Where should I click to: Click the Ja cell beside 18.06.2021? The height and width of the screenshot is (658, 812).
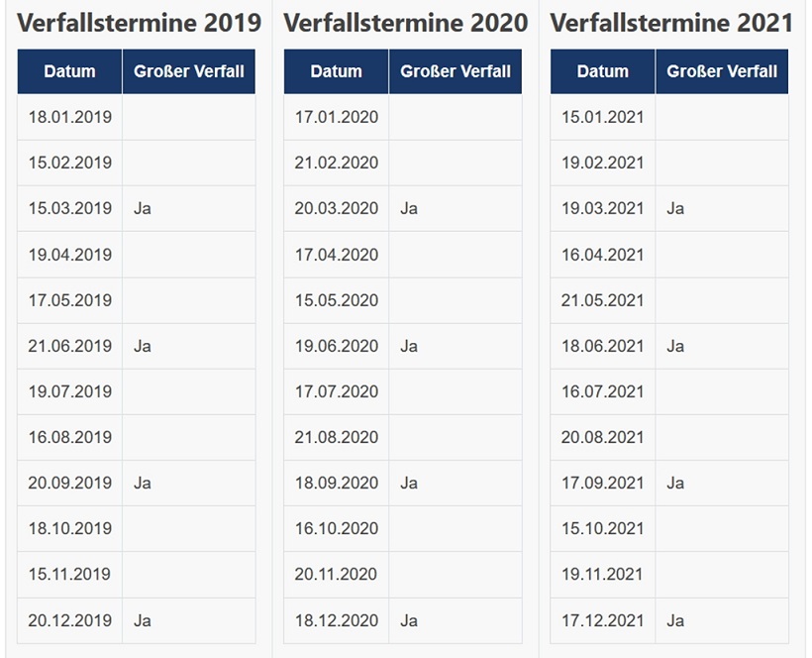coord(675,346)
